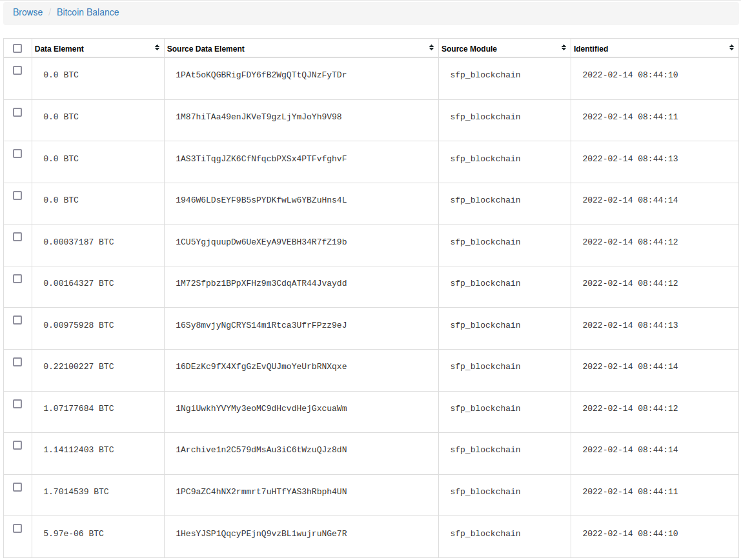Toggle the select-all checkbox in the header
The height and width of the screenshot is (560, 741).
(17, 48)
